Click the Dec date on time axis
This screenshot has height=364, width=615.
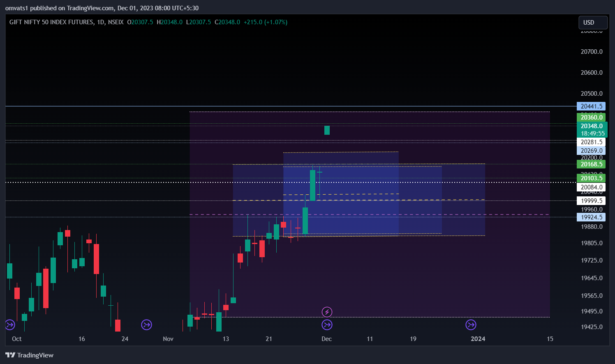[x=326, y=339]
